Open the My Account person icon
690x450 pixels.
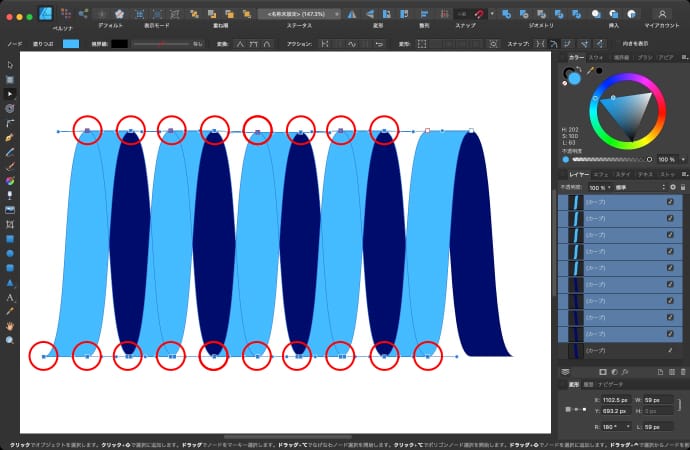pyautogui.click(x=661, y=14)
